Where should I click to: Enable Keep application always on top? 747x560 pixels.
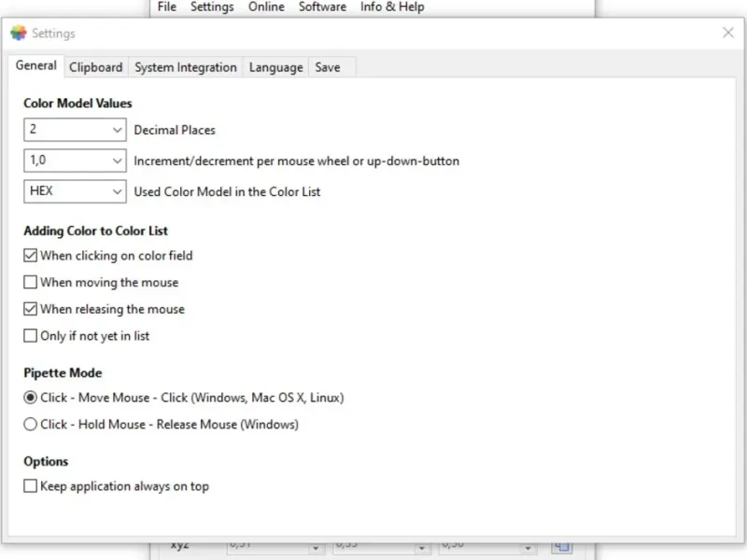pos(30,486)
